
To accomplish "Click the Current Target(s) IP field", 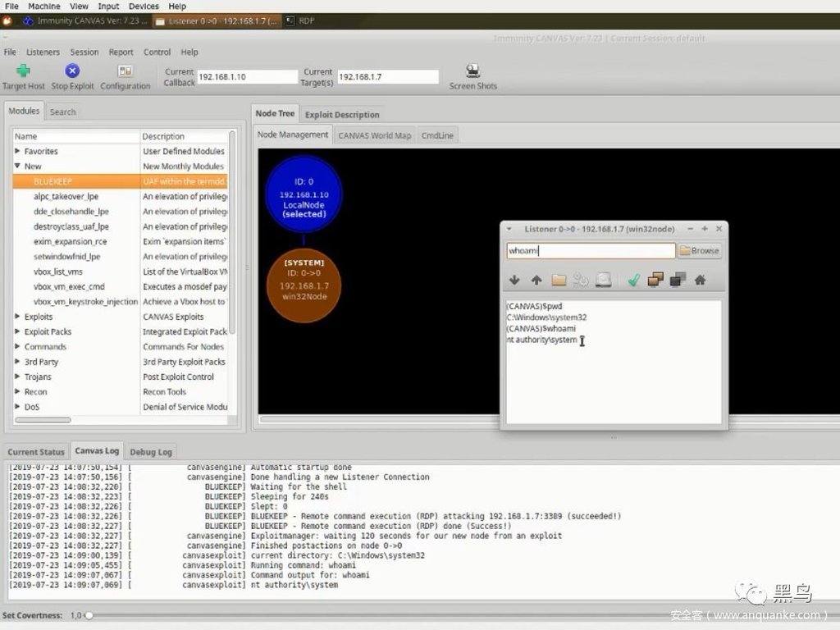I will coord(388,76).
